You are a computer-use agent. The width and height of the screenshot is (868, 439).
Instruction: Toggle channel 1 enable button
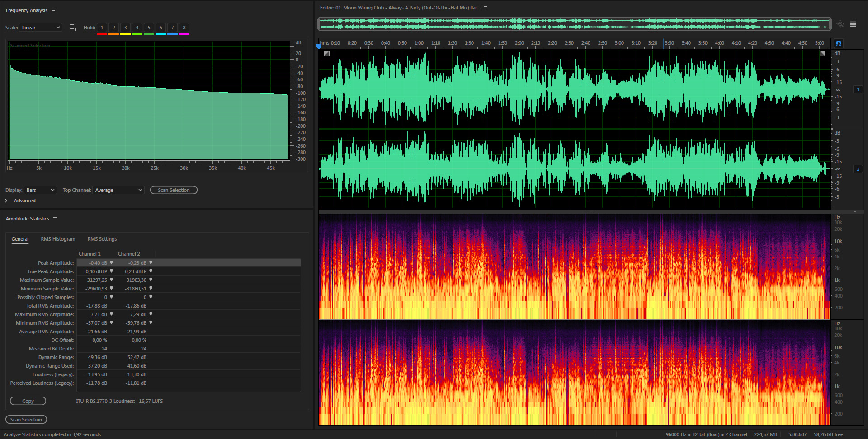click(x=858, y=89)
